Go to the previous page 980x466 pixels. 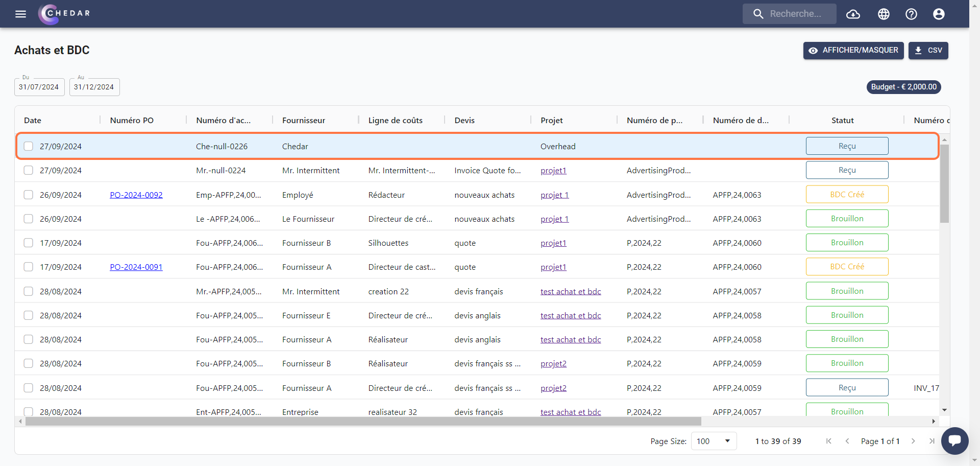coord(847,441)
